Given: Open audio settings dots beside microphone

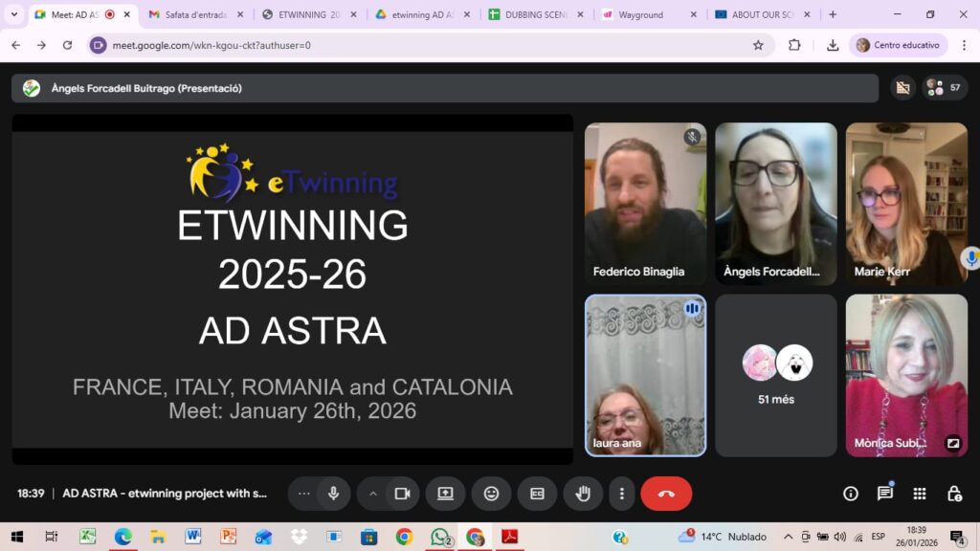Looking at the screenshot, I should [304, 494].
